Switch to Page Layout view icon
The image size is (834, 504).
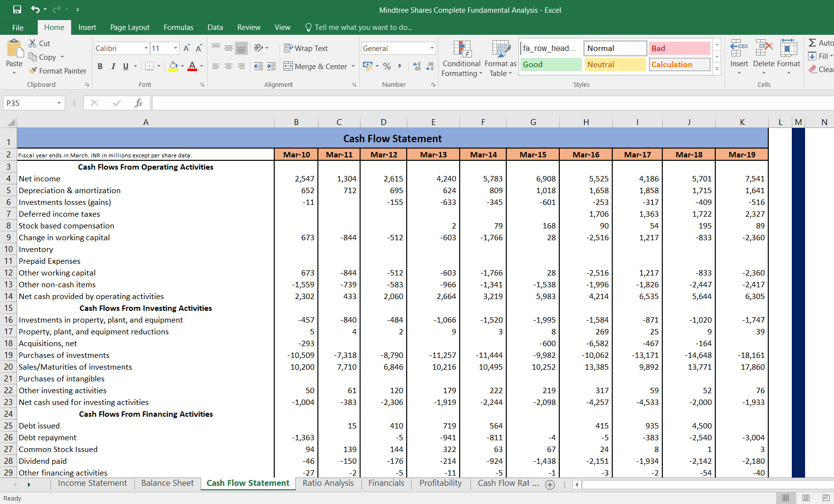point(806,498)
